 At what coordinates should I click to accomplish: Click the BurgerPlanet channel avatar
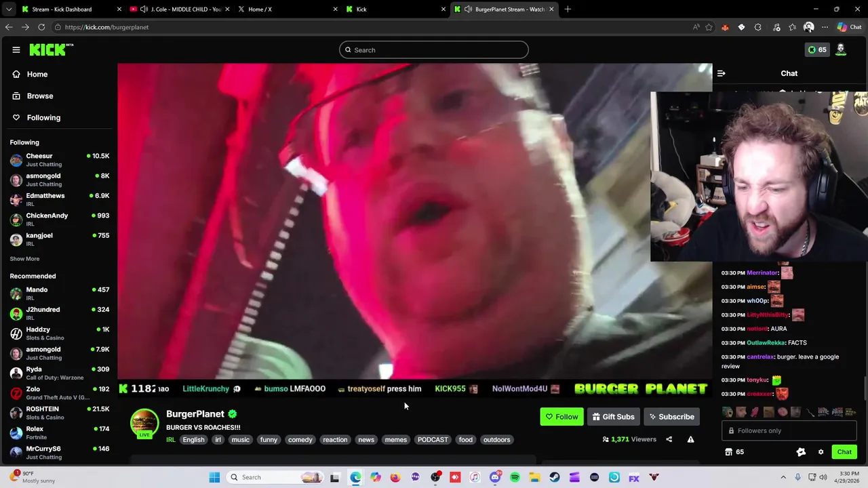(144, 422)
